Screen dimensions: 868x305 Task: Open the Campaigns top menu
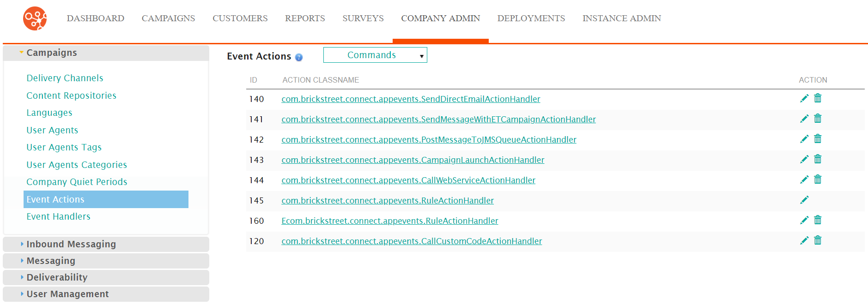(x=168, y=18)
